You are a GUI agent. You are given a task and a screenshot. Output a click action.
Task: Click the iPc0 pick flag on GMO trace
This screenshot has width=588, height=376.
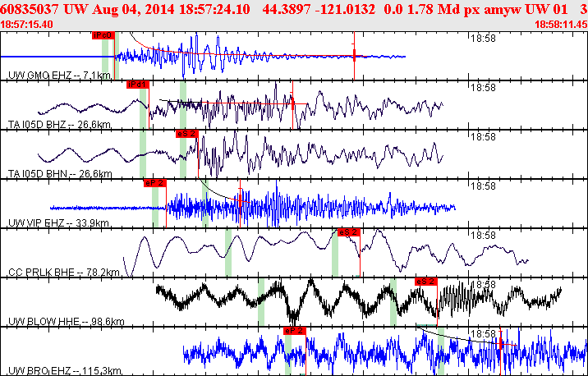click(103, 35)
